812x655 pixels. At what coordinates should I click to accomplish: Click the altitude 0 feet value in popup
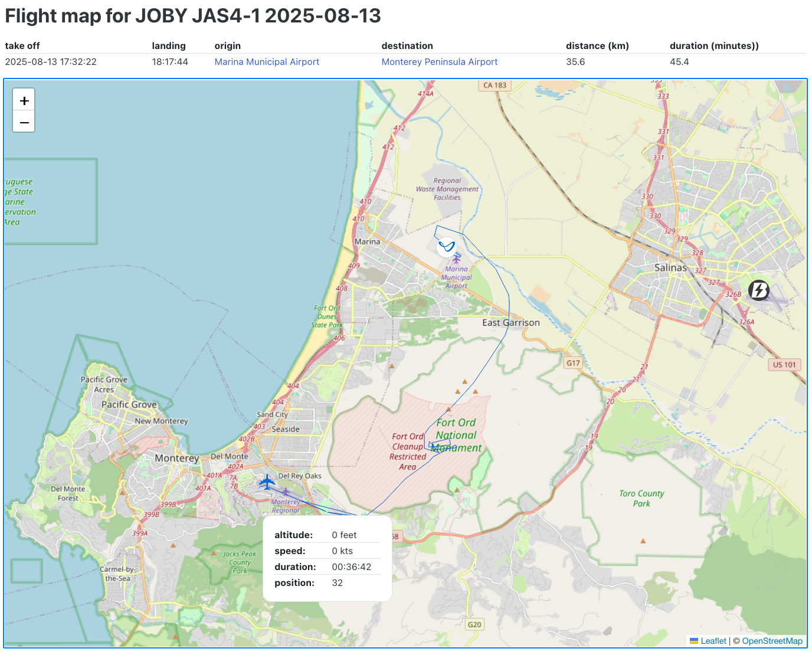[344, 535]
